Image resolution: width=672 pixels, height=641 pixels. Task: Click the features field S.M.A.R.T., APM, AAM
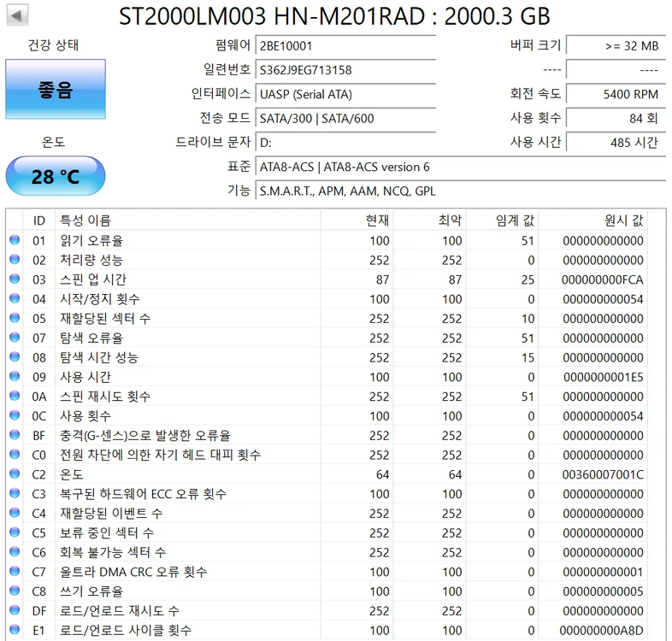(x=460, y=191)
